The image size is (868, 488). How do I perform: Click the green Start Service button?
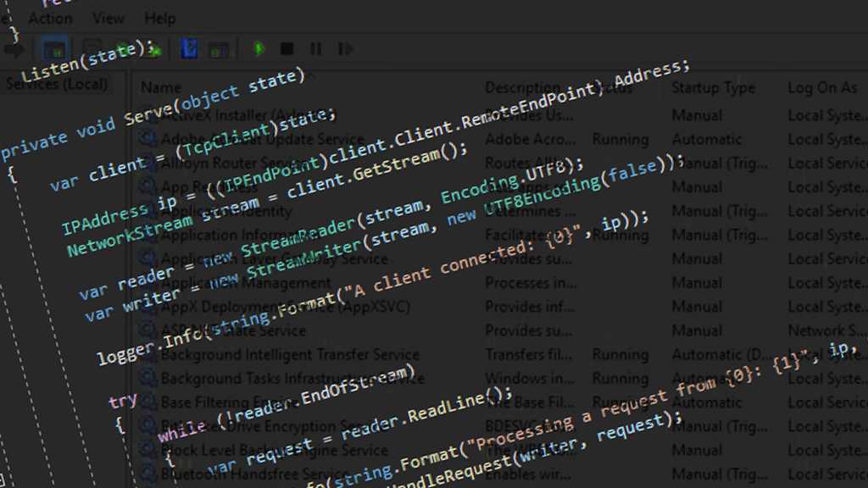tap(259, 49)
